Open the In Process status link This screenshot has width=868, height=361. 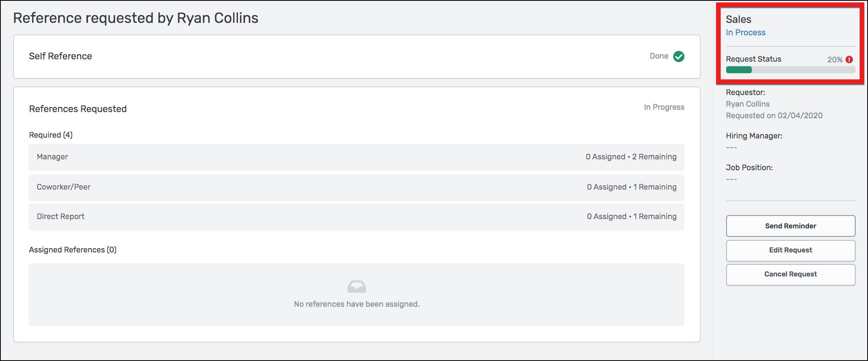coord(746,33)
